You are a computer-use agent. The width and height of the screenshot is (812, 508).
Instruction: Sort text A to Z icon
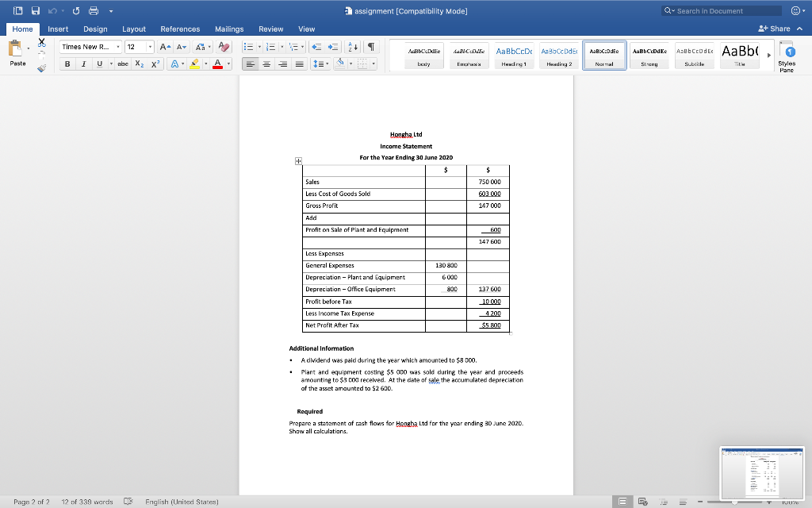click(x=352, y=47)
